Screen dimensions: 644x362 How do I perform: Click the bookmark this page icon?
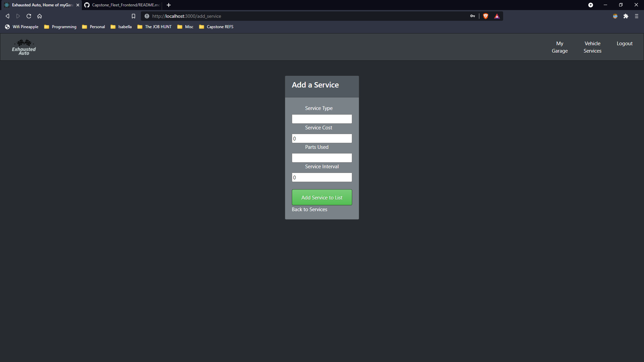pos(133,16)
